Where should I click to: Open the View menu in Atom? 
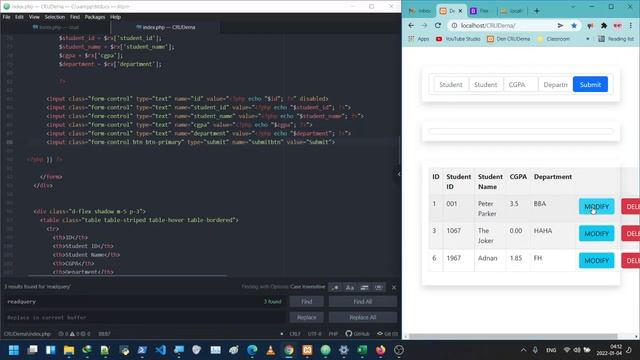[34, 17]
